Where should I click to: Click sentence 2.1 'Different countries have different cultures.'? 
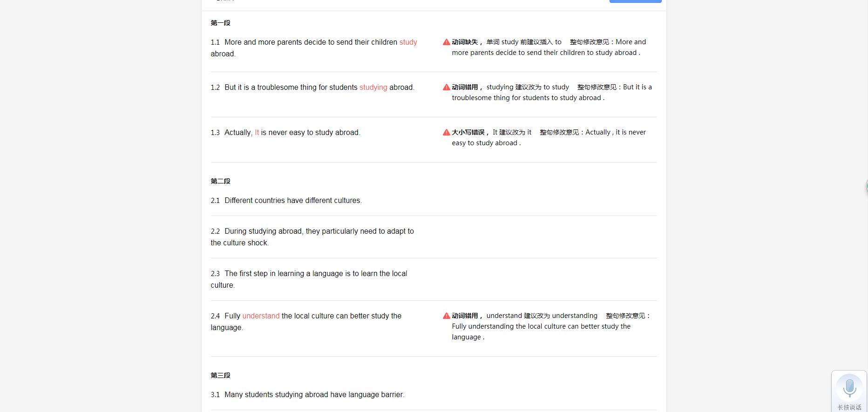point(293,200)
